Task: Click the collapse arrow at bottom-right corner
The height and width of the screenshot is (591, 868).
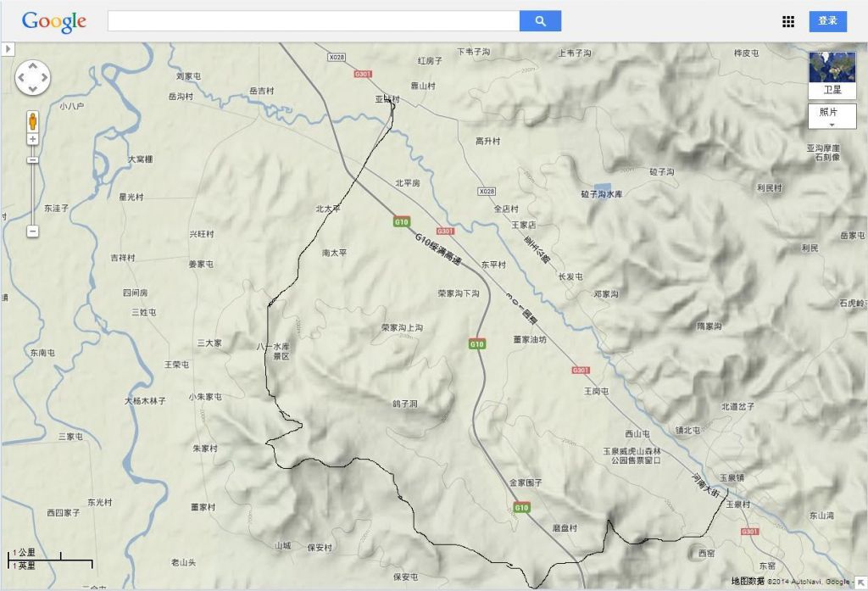Action: 861,583
